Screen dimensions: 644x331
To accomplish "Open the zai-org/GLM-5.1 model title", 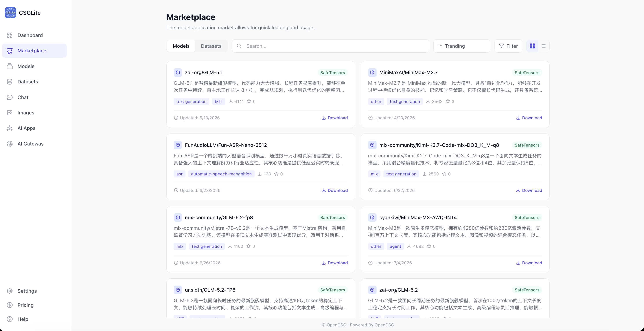I will (204, 72).
